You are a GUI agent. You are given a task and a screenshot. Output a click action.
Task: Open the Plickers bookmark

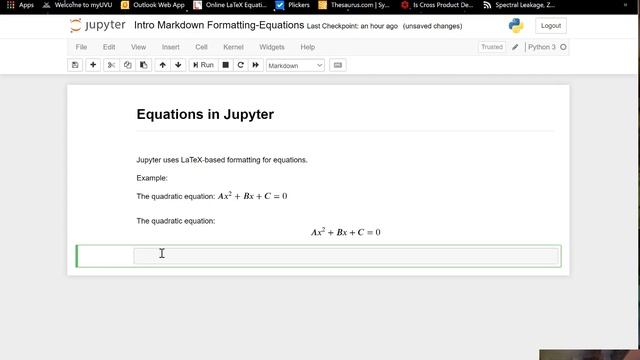(293, 5)
